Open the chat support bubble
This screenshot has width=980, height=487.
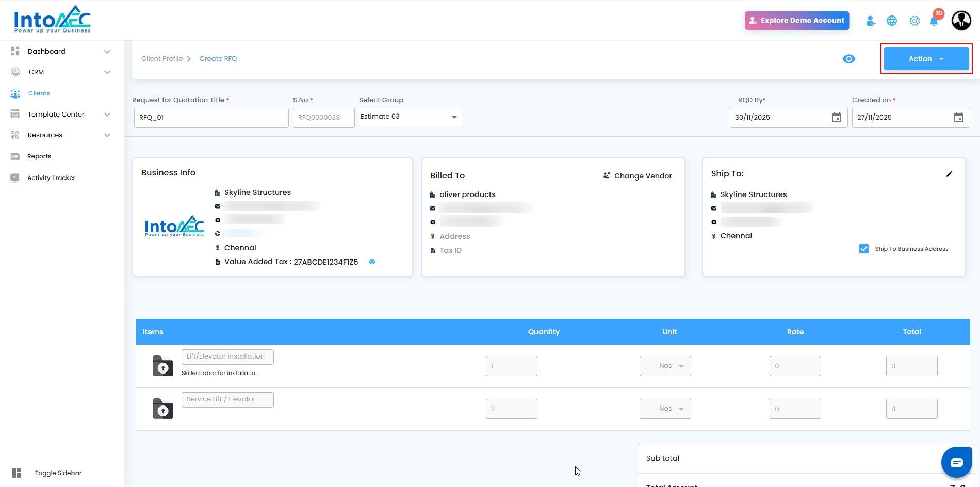956,462
